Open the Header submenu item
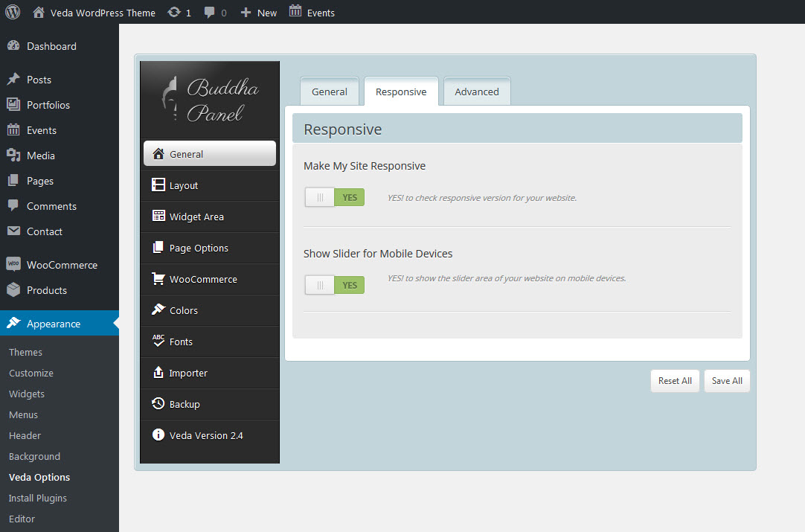The height and width of the screenshot is (532, 805). click(x=25, y=435)
